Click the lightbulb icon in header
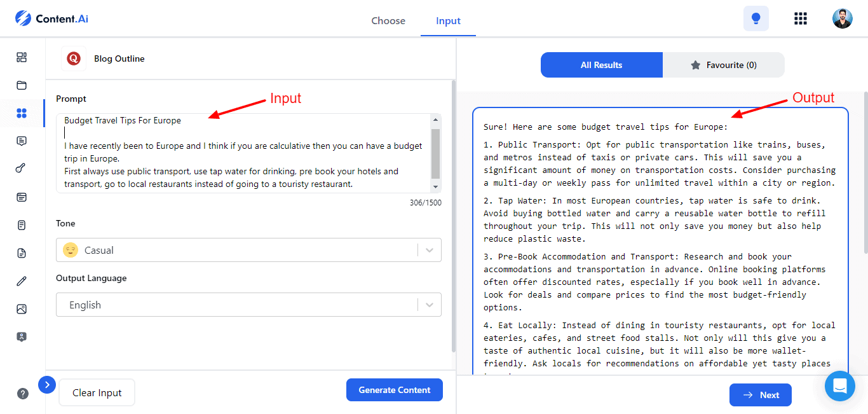868x414 pixels. (756, 18)
